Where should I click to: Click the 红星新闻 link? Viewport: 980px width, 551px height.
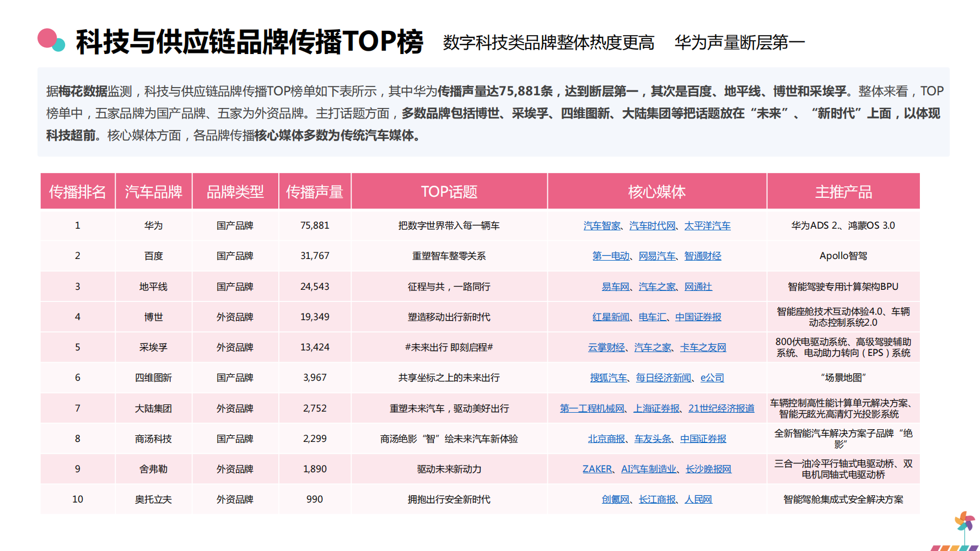coord(611,317)
